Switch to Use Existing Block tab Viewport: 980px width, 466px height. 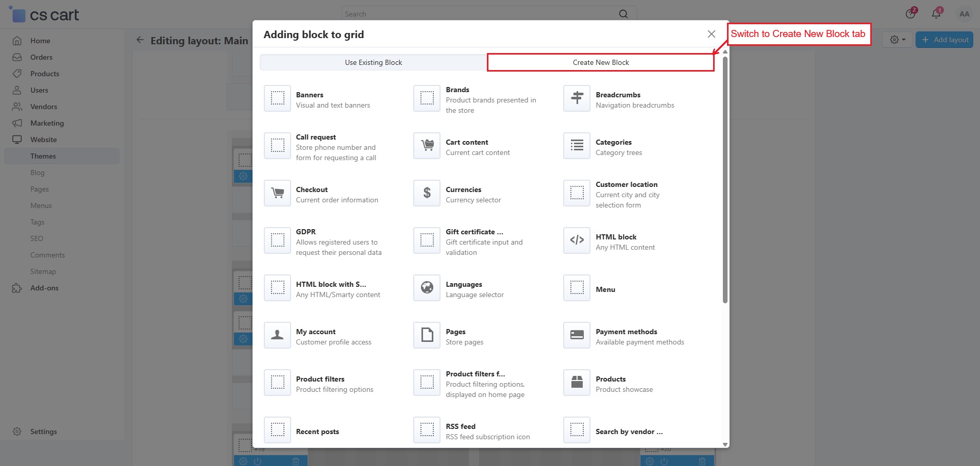[373, 62]
